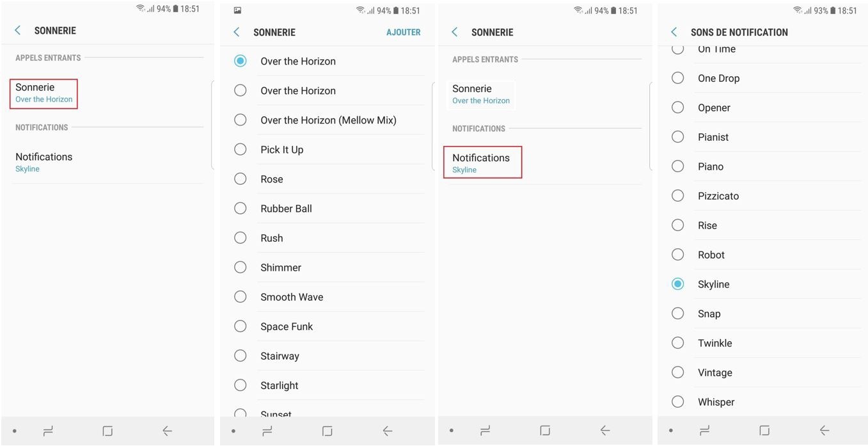This screenshot has width=868, height=446.
Task: Select Over the Horizon (Mellow Mix) ringtone
Action: (327, 120)
